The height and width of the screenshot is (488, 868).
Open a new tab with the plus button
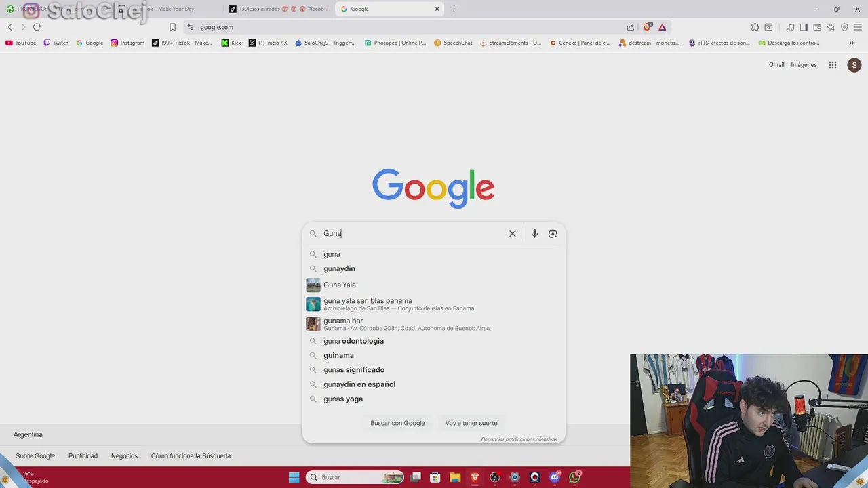click(x=454, y=9)
